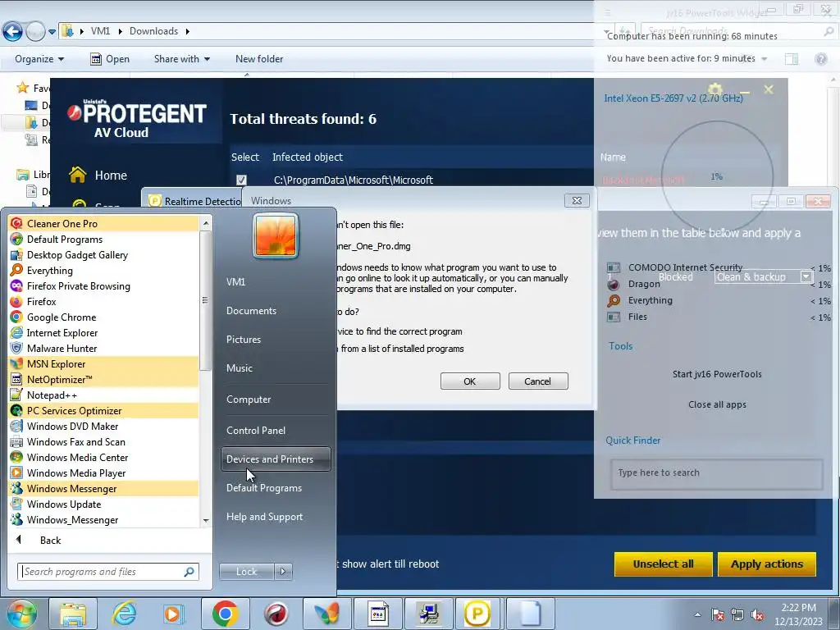This screenshot has width=840, height=630.
Task: Click the taskbar clock showing 2:22 PM
Action: click(x=798, y=614)
